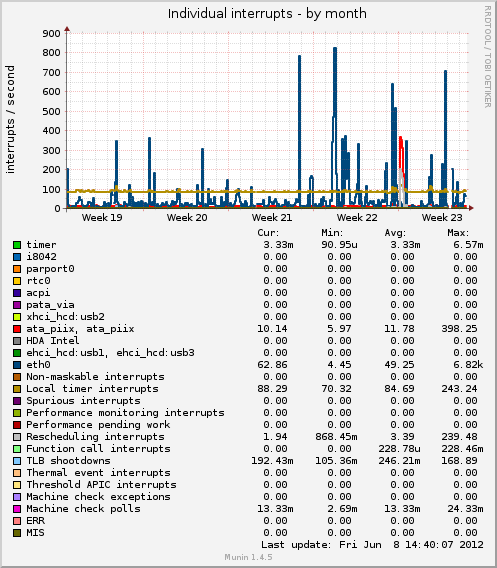Click the HDA Intel gray legend swatch
Screen dimensions: 497x568
(x=17, y=341)
